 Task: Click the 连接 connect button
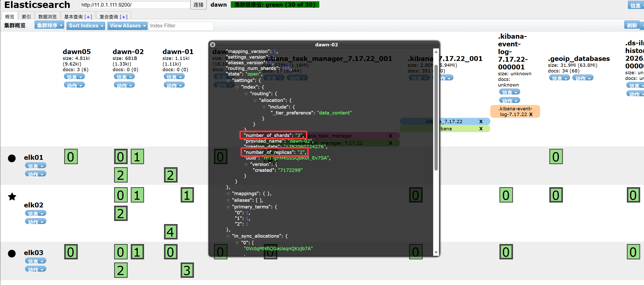tap(198, 5)
